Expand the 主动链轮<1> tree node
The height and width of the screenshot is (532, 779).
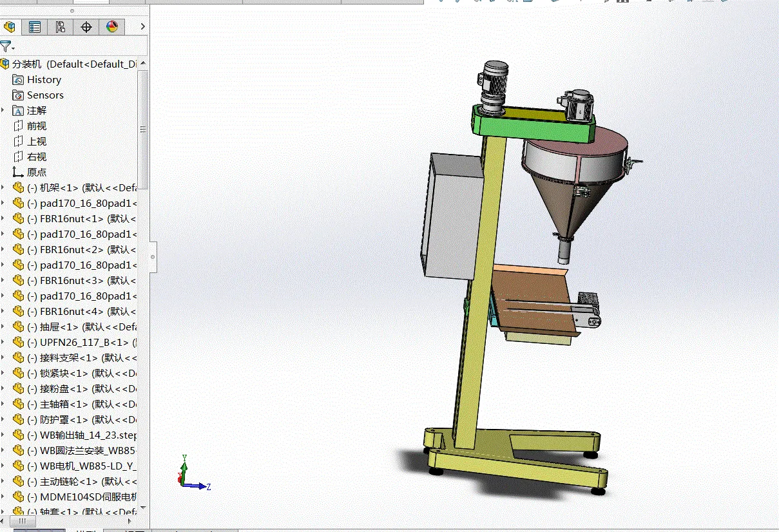tap(3, 482)
